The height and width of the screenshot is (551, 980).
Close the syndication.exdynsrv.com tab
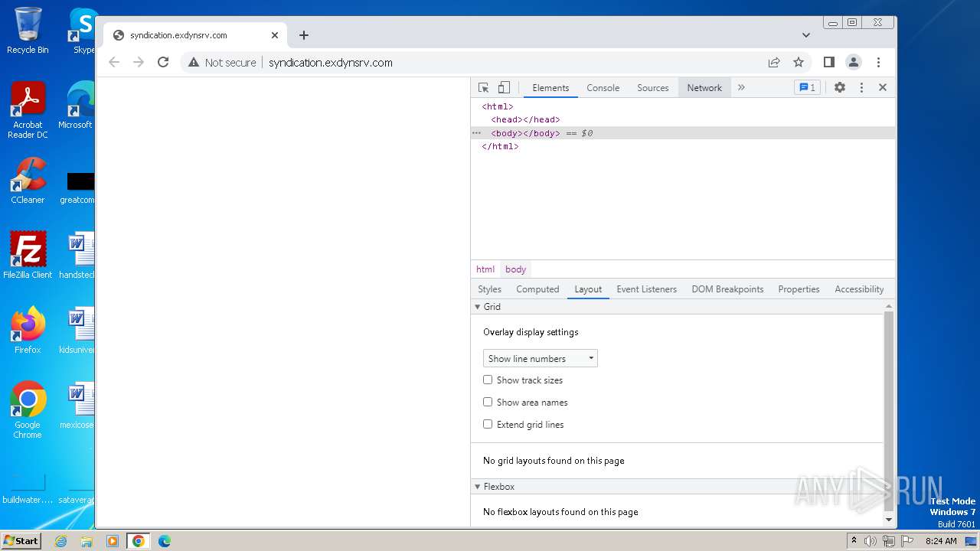click(x=275, y=35)
